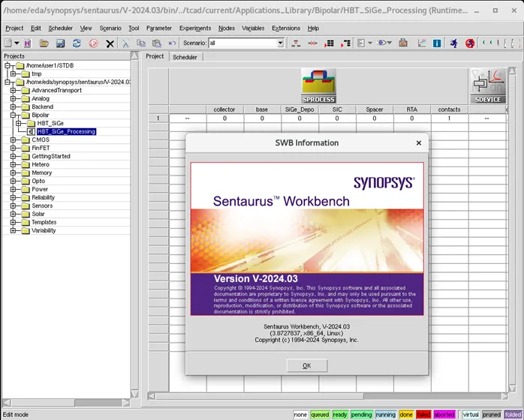Click the Copy toolbar icon
This screenshot has height=420, width=524.
[141, 43]
